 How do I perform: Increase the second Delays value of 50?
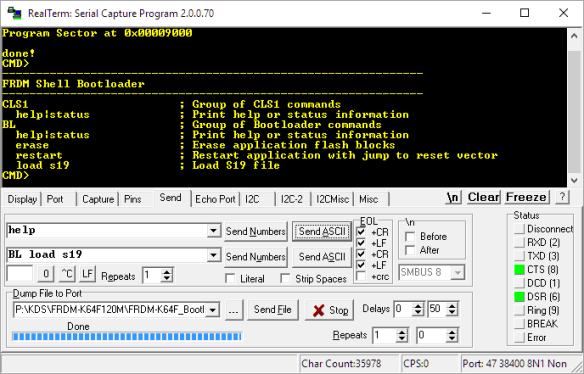click(x=452, y=305)
